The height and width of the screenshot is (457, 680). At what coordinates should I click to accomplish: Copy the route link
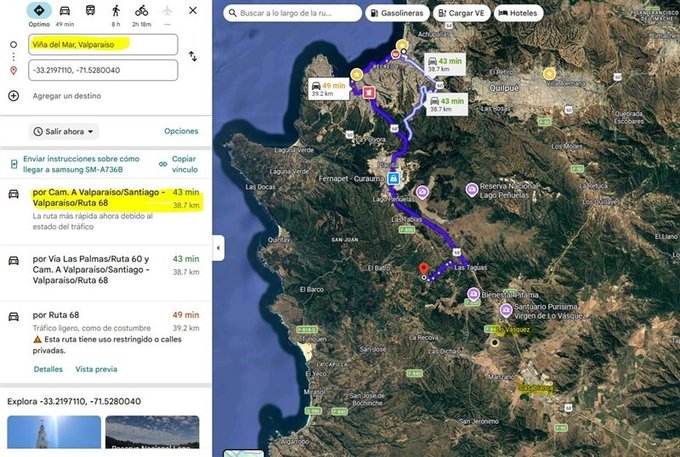183,164
